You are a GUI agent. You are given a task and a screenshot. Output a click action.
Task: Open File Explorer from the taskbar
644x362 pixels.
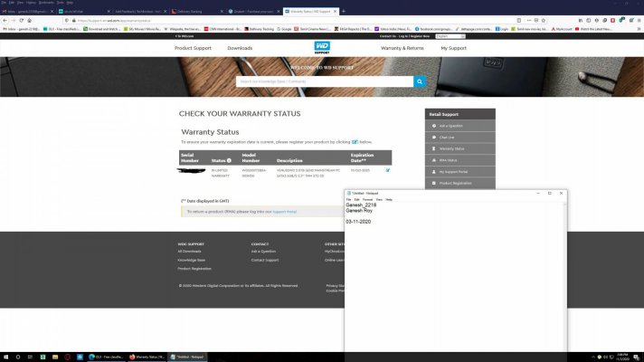tap(55, 357)
